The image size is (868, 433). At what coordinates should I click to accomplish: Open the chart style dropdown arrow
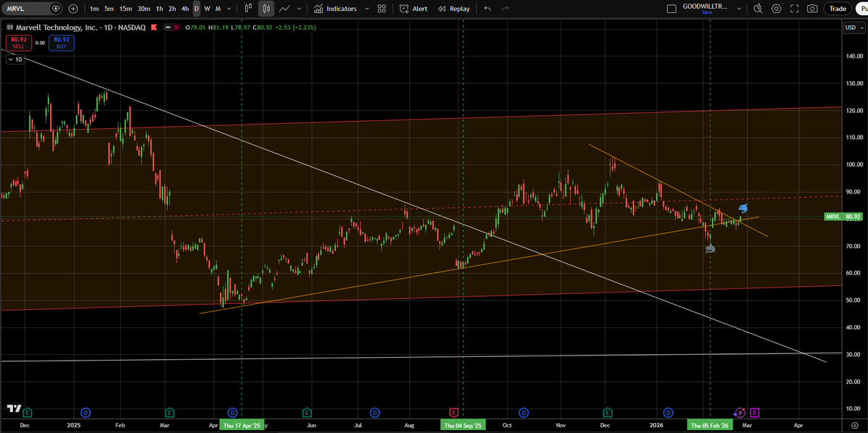(299, 9)
